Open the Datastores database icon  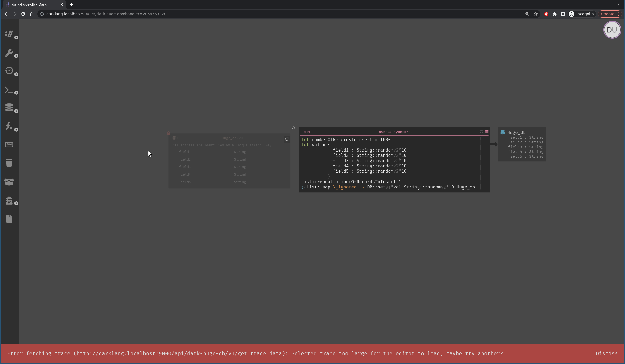click(x=9, y=107)
